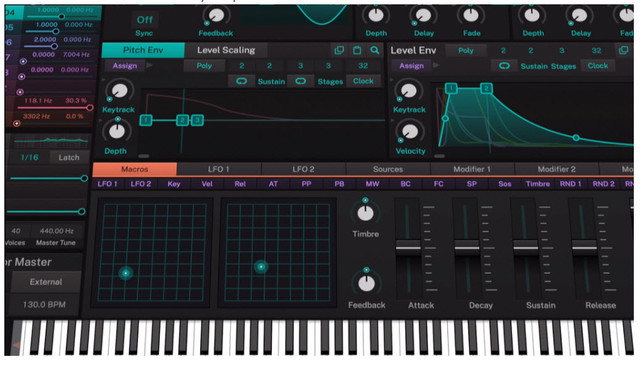This screenshot has height=375, width=640.
Task: Open the LFO 2 tab
Action: (x=303, y=169)
